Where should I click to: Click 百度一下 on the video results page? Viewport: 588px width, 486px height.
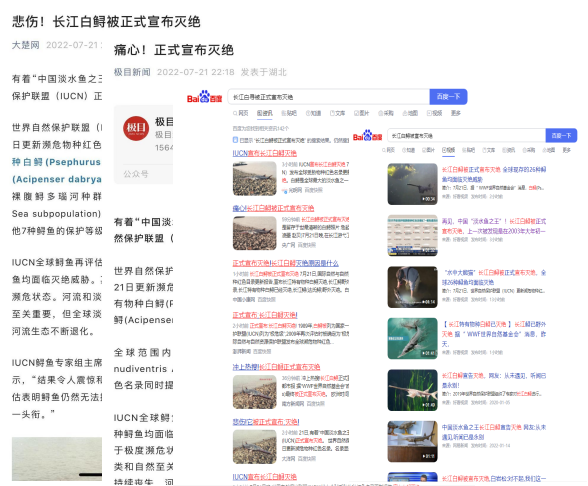(x=561, y=135)
